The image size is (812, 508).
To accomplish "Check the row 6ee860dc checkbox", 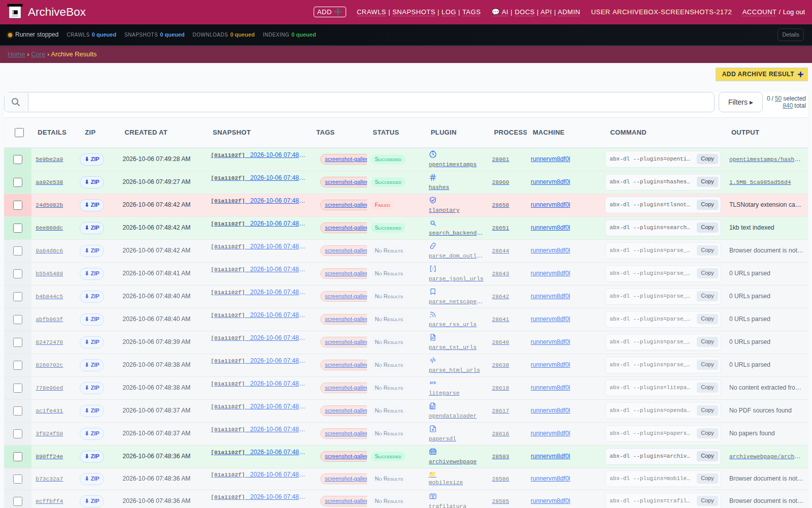I will 18,228.
